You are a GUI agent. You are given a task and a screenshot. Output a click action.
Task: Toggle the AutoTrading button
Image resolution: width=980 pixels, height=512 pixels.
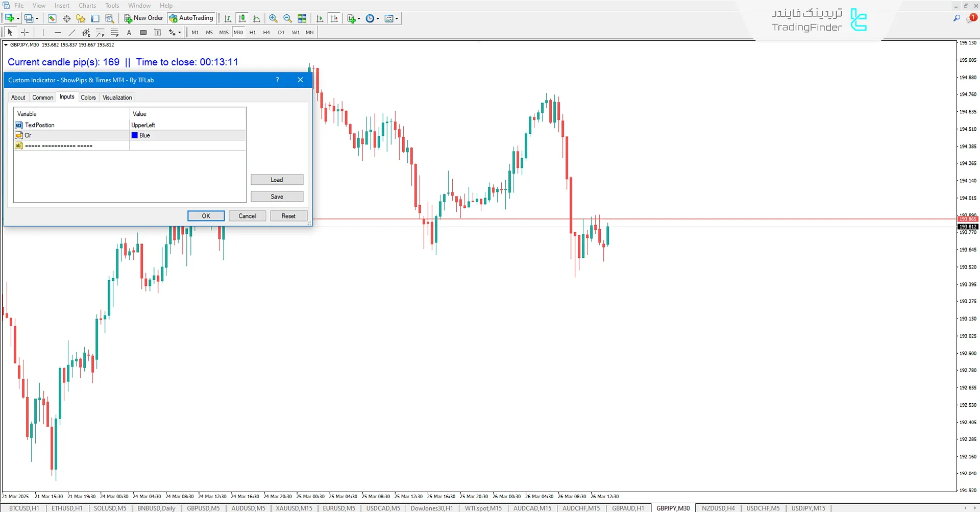191,18
